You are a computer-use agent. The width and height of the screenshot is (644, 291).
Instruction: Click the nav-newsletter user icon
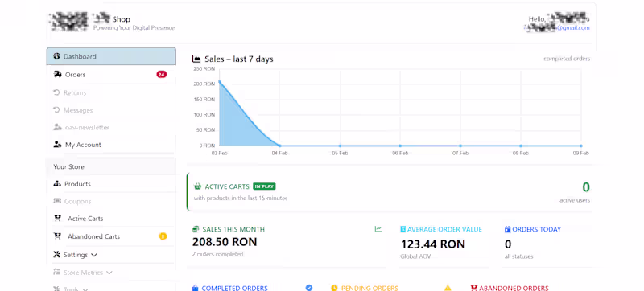(x=57, y=127)
